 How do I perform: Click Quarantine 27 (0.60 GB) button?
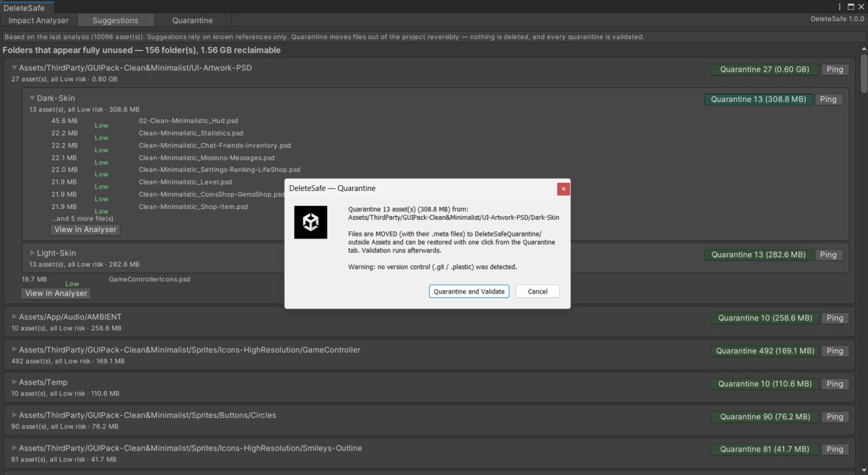point(765,69)
